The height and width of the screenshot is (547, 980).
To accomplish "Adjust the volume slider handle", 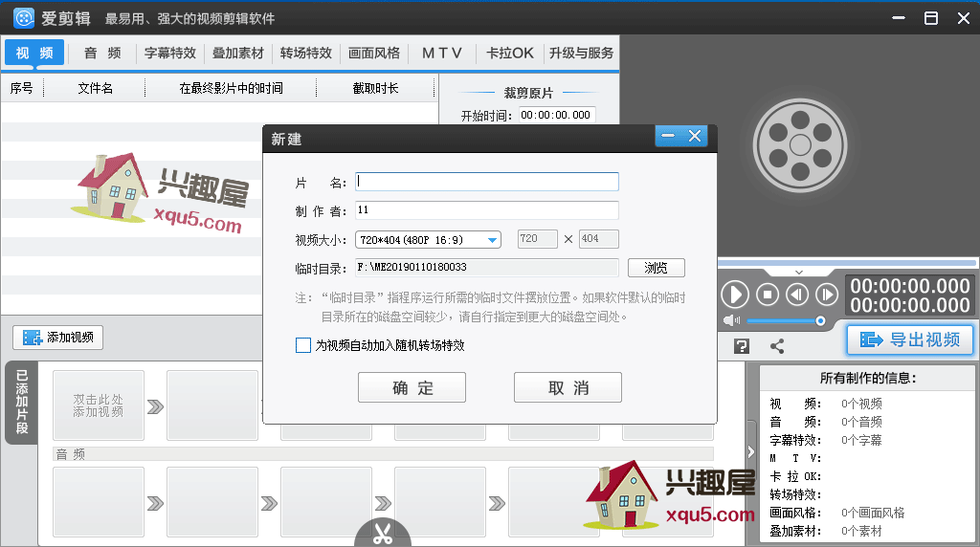I will click(x=820, y=320).
